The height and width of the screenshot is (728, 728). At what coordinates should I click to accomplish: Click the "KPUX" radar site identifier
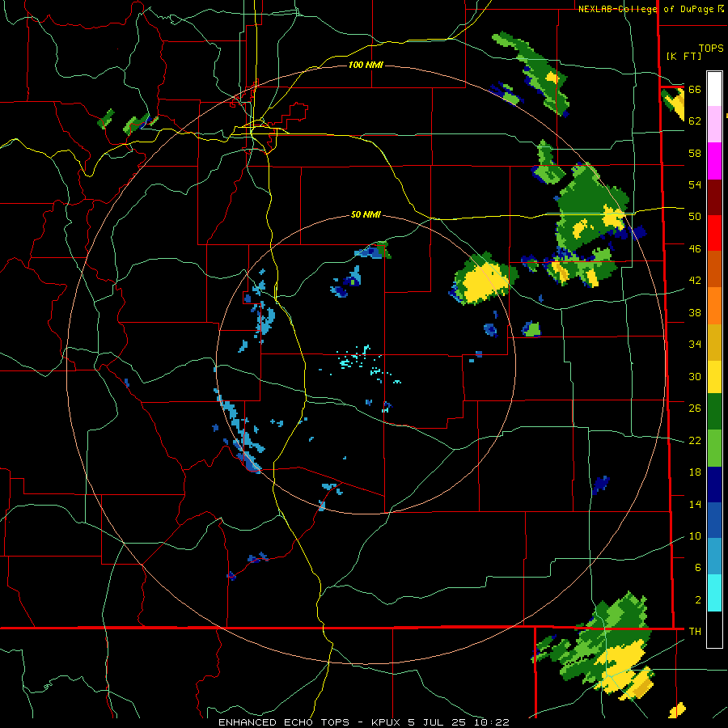click(x=387, y=722)
